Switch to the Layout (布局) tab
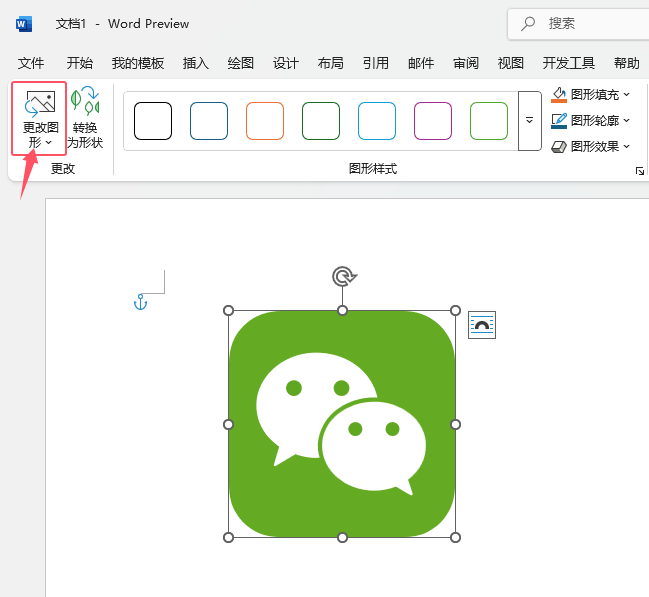649x597 pixels. pyautogui.click(x=331, y=63)
